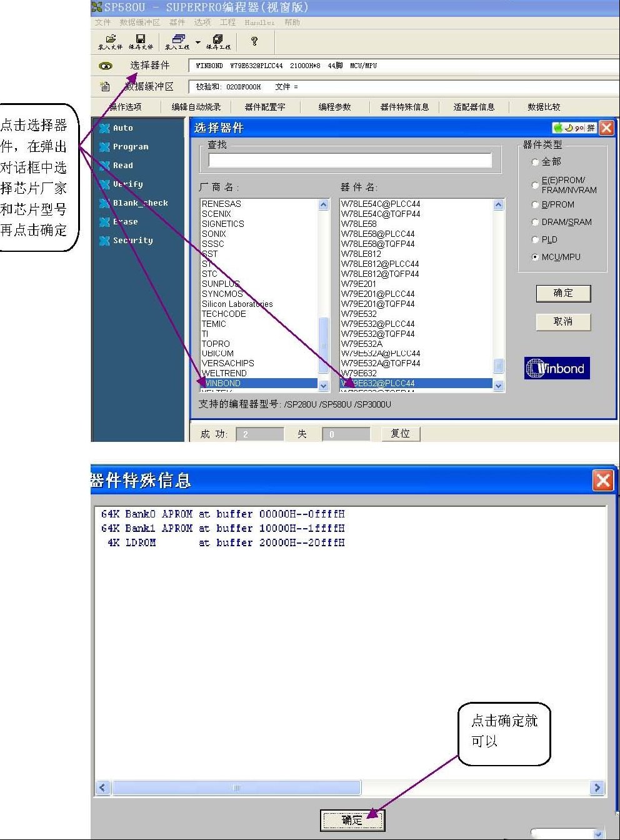Click the device list scrollbar thumb
The width and height of the screenshot is (620, 840).
498,366
